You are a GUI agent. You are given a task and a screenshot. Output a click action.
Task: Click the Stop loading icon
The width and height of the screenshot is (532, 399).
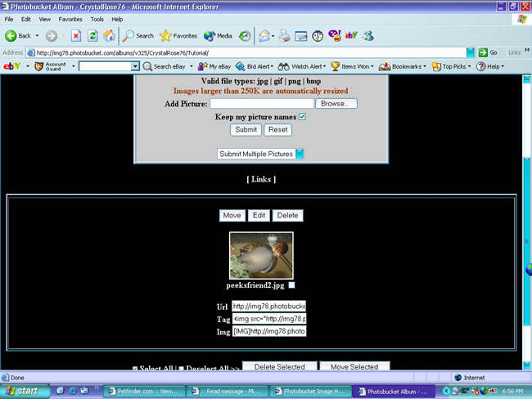coord(76,36)
